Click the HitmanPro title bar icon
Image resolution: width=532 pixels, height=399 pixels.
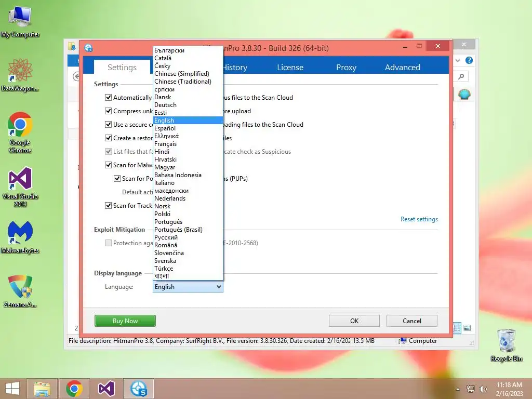point(88,48)
